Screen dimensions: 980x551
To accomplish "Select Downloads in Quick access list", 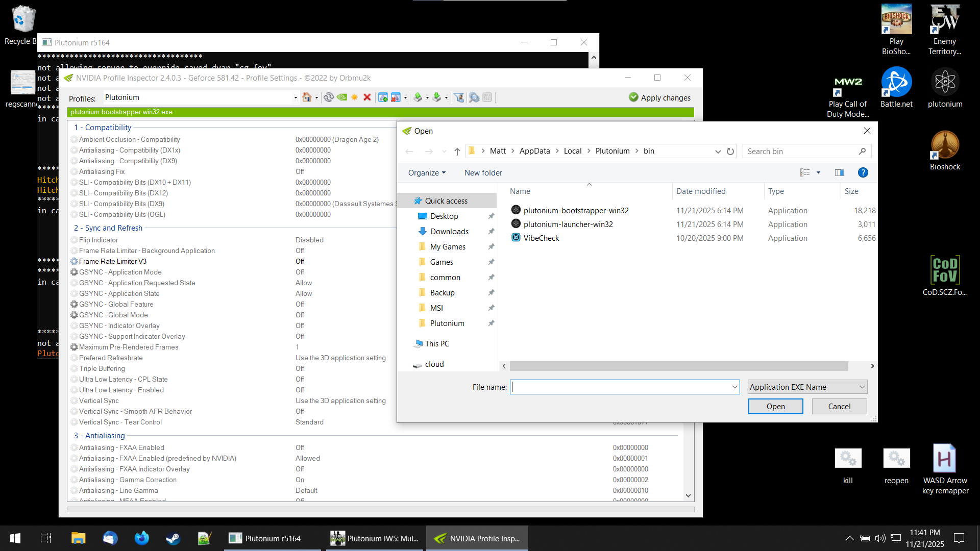I will 449,231.
